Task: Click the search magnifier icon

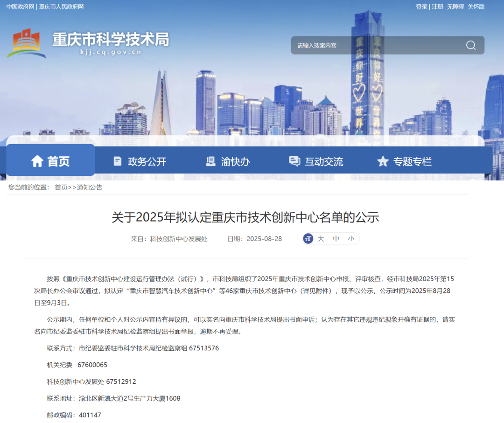Action: point(471,45)
